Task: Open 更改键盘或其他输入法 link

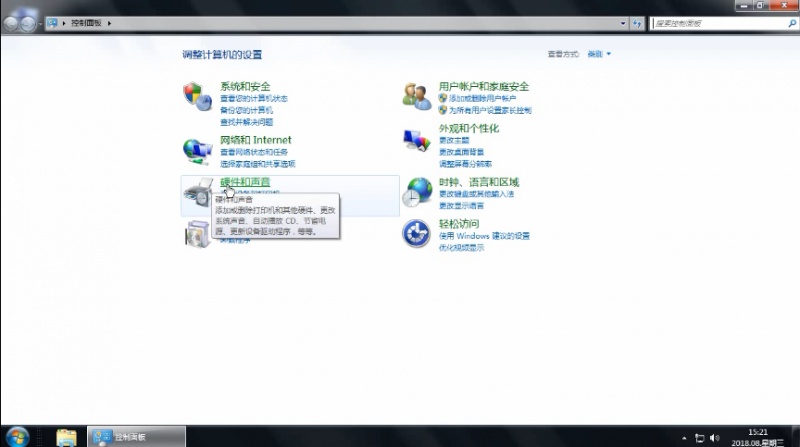Action: (477, 194)
